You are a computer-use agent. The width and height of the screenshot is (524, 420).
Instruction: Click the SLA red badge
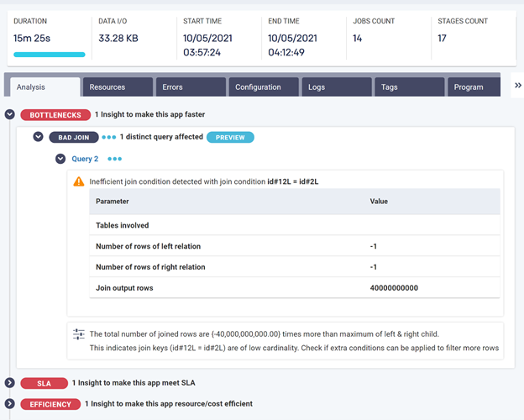pos(45,383)
